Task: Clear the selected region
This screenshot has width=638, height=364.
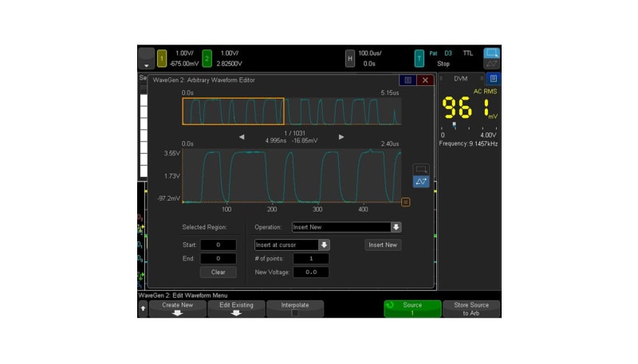Action: coord(218,272)
